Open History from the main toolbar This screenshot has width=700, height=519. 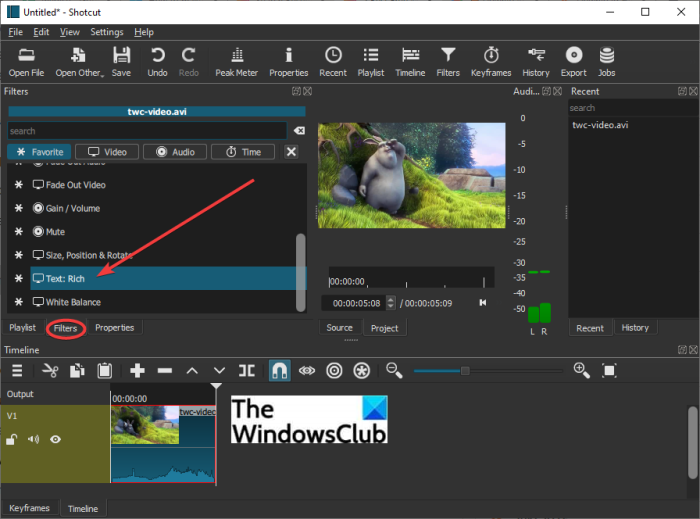coord(536,61)
